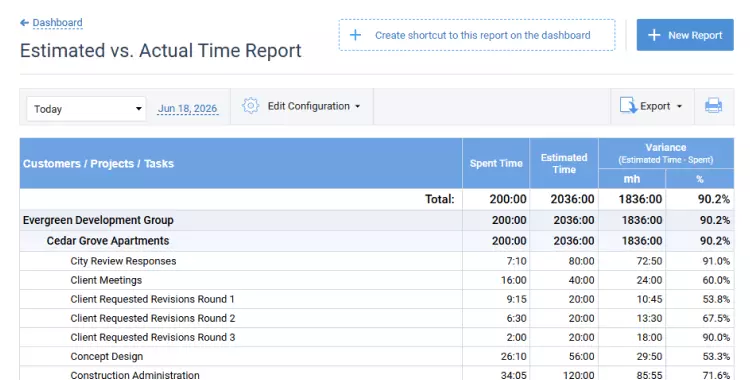The height and width of the screenshot is (380, 750).
Task: Click the Variance column header
Action: click(666, 153)
